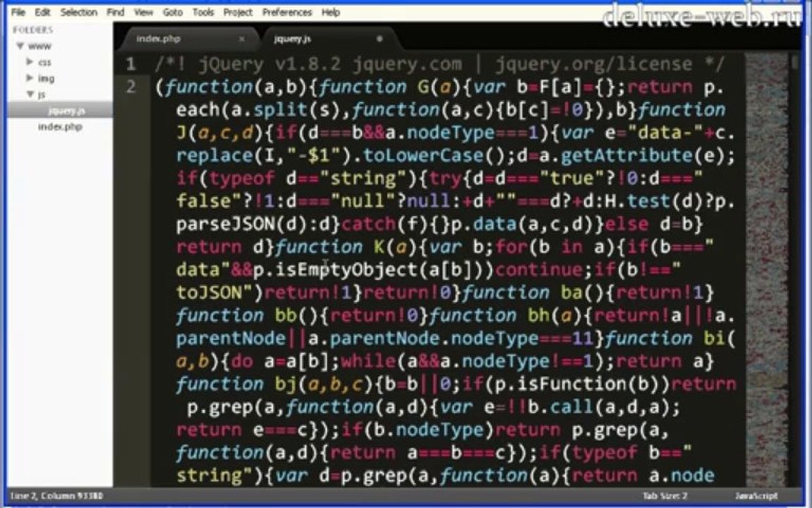The width and height of the screenshot is (812, 508).
Task: Switch to the index.php tab
Action: 159,38
